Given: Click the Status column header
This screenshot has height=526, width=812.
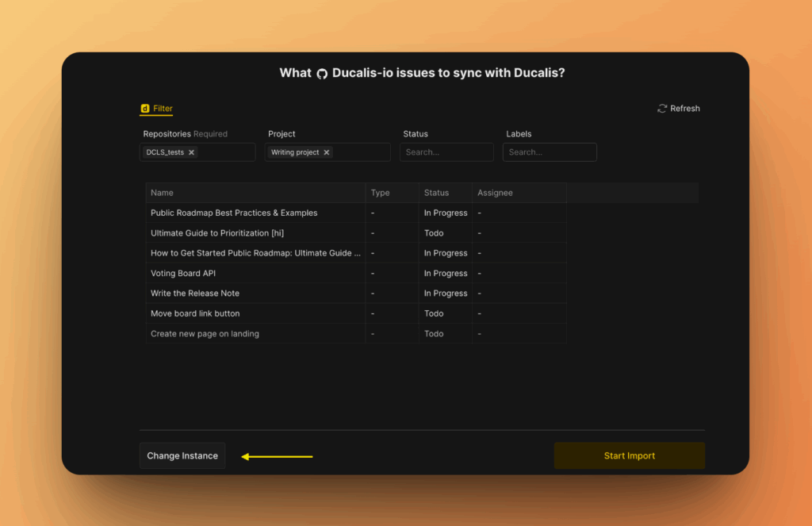Looking at the screenshot, I should [x=436, y=192].
